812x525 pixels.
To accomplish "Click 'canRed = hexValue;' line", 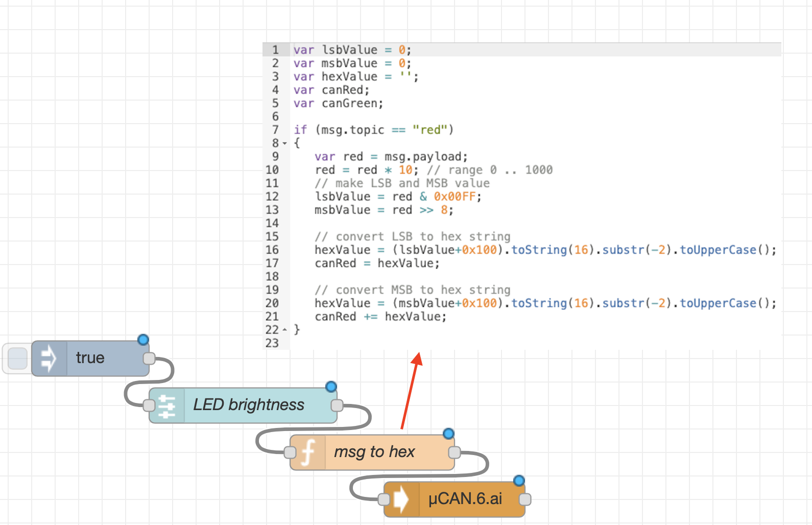I will point(377,263).
